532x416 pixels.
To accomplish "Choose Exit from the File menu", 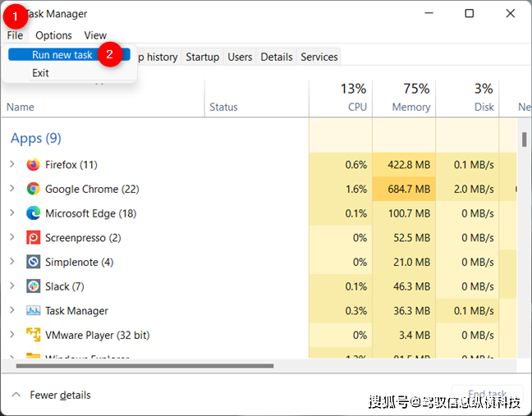I will (40, 73).
